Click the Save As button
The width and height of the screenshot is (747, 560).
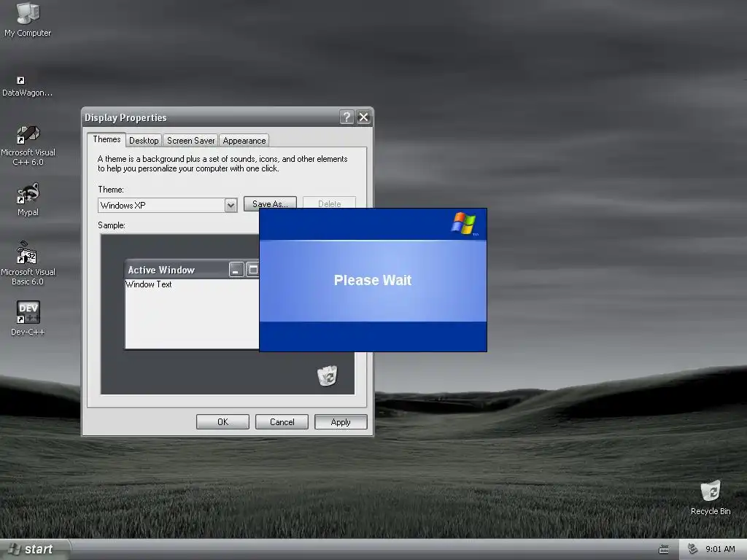click(270, 203)
